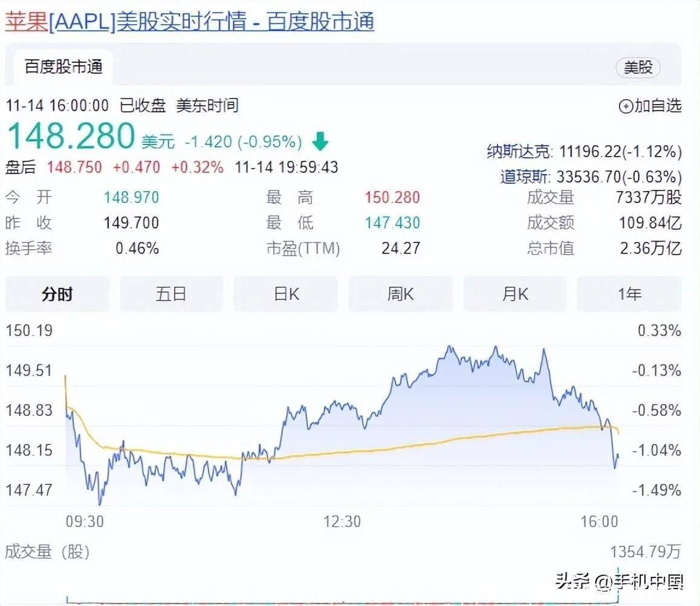Click the 成交额 value 109.84亿
The image size is (700, 606).
650,223
